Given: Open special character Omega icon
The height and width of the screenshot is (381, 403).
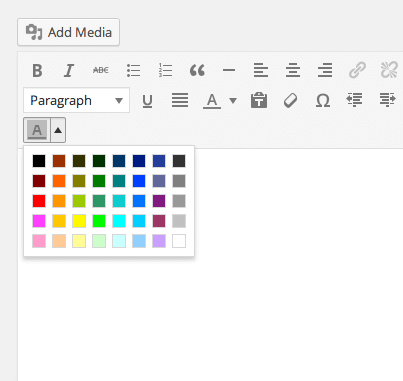Looking at the screenshot, I should (x=323, y=100).
